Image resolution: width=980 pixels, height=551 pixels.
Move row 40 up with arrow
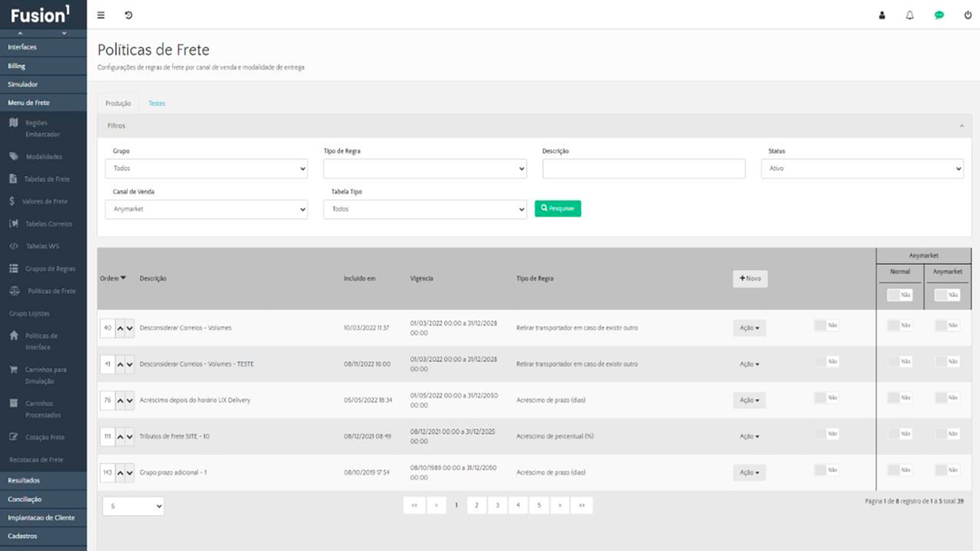click(120, 328)
